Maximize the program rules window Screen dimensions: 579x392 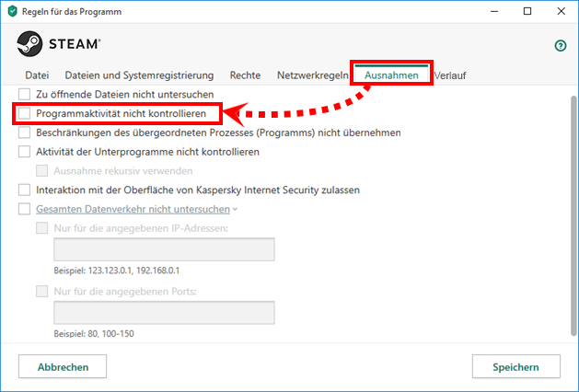point(527,11)
